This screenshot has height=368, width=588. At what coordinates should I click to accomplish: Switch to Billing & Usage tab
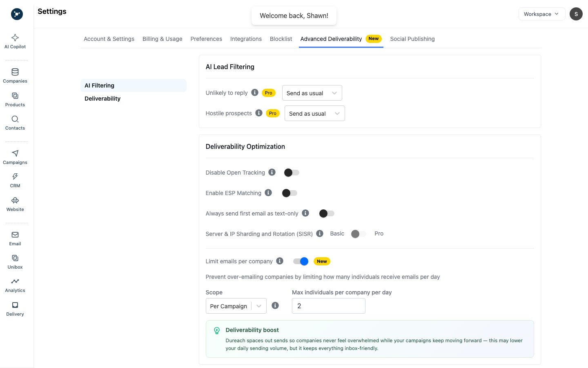point(163,39)
